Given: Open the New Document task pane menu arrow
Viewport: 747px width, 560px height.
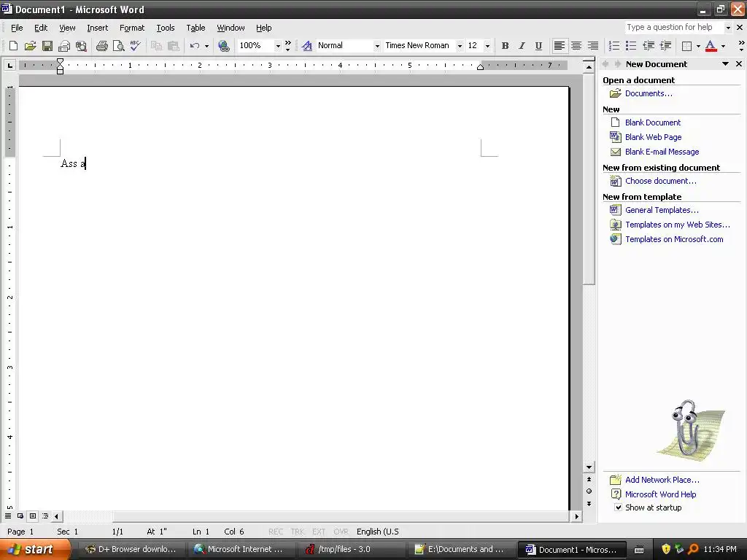Looking at the screenshot, I should point(725,64).
